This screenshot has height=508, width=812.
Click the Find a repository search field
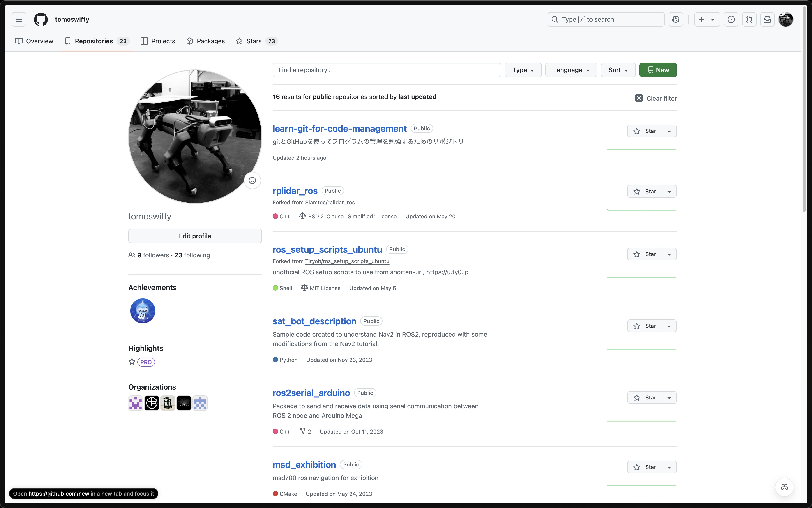coord(387,70)
